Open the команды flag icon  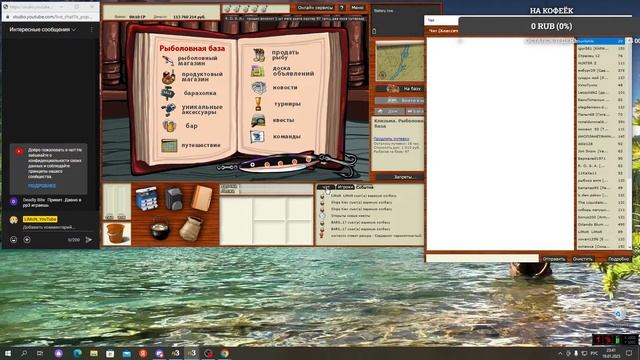257,137
